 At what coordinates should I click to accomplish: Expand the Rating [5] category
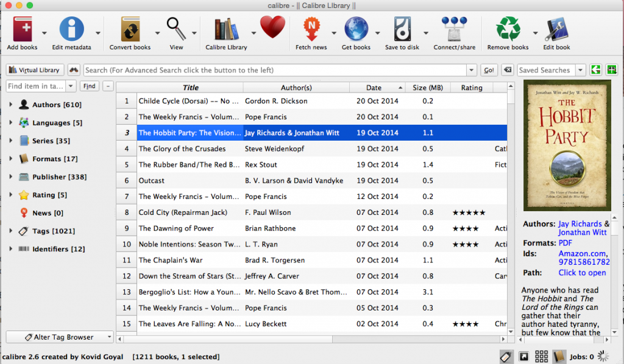tap(11, 195)
